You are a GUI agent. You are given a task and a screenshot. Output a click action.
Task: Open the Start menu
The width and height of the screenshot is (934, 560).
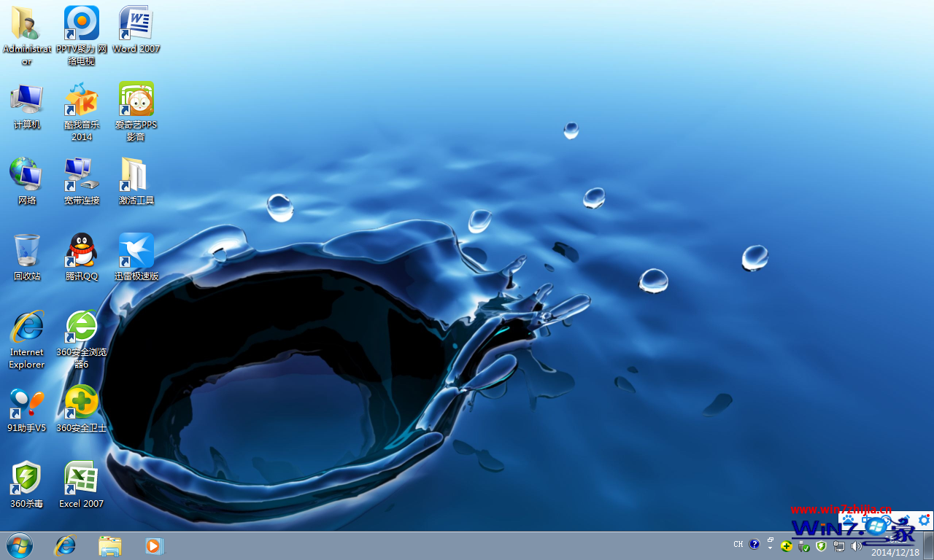pos(18,545)
